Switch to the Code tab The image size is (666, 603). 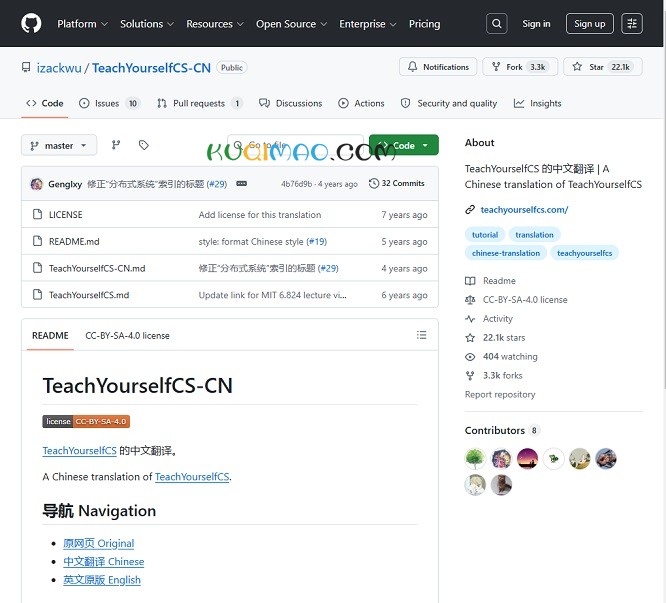tap(45, 103)
